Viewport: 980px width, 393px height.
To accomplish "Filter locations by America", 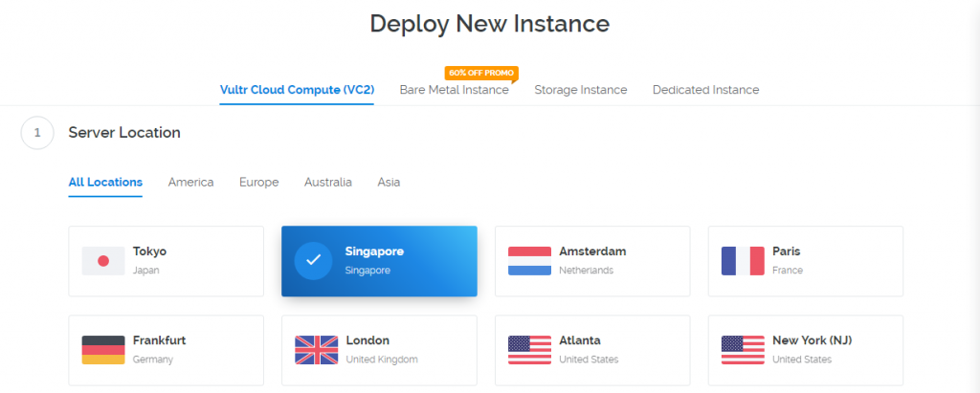I will pos(190,183).
